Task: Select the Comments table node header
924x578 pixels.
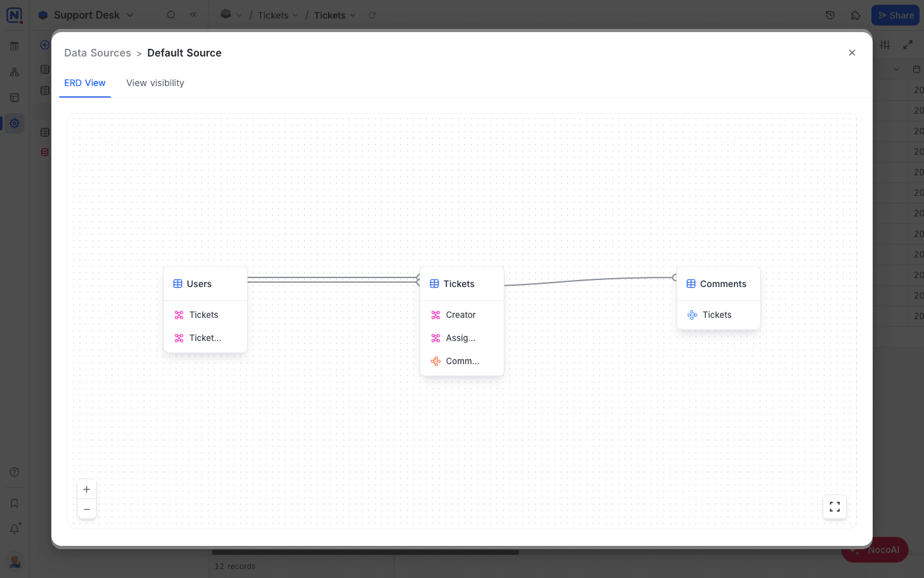Action: 719,284
